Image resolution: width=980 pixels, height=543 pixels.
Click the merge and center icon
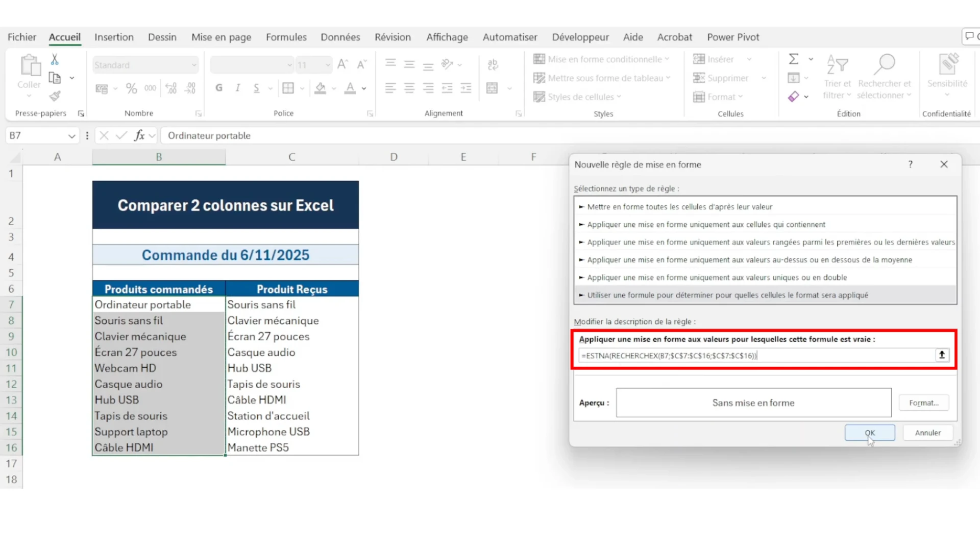tap(492, 88)
